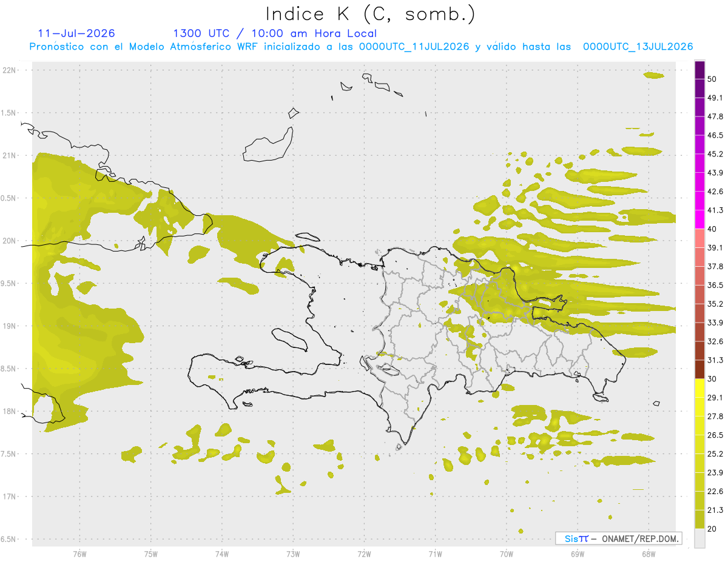Click the "ONAMET/REP.DOM." credit box
Screen dimensions: 728x562
[x=619, y=538]
